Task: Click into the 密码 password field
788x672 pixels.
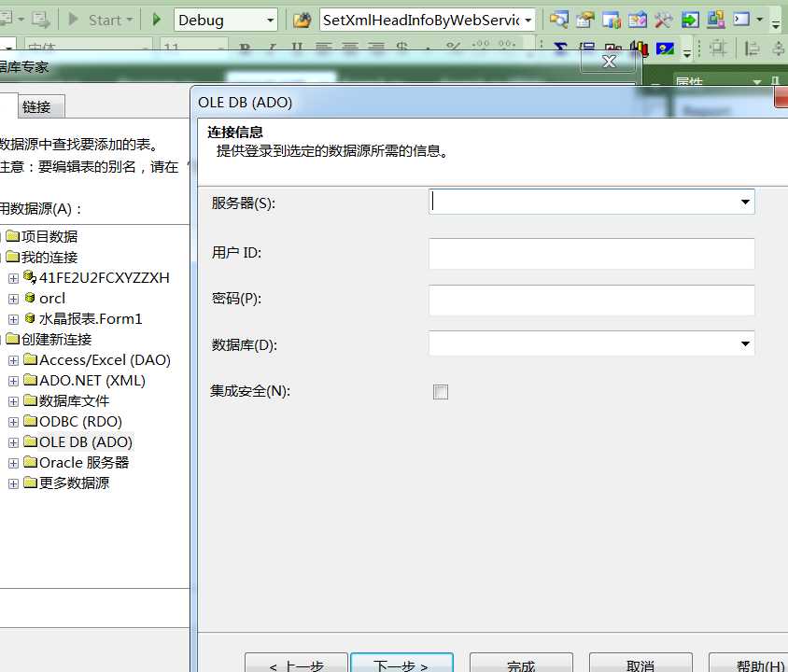Action: [x=592, y=301]
